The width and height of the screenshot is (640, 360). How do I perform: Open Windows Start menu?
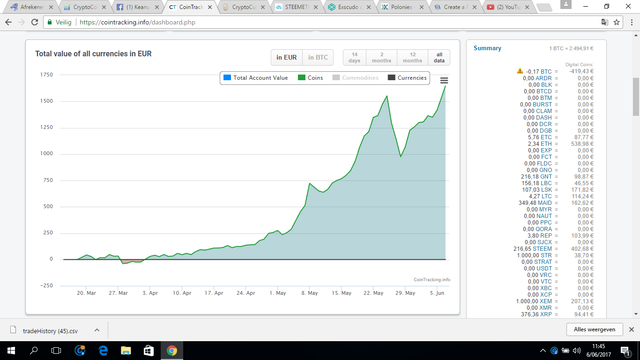click(x=11, y=351)
